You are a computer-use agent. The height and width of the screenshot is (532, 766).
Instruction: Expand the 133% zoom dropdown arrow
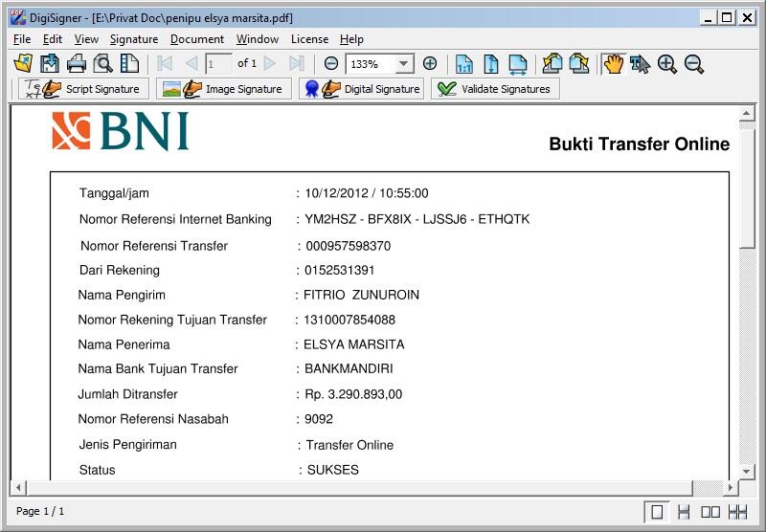403,63
